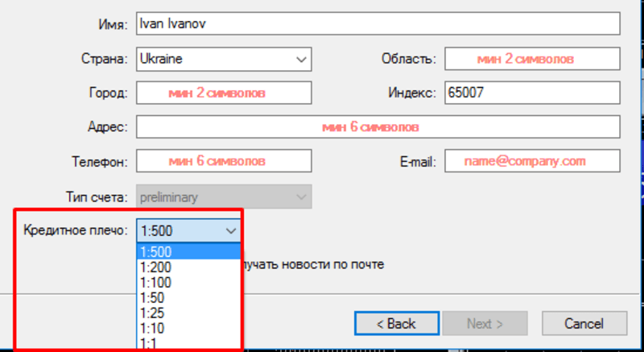
Task: Click the Индекс field with 65007
Action: tap(532, 93)
